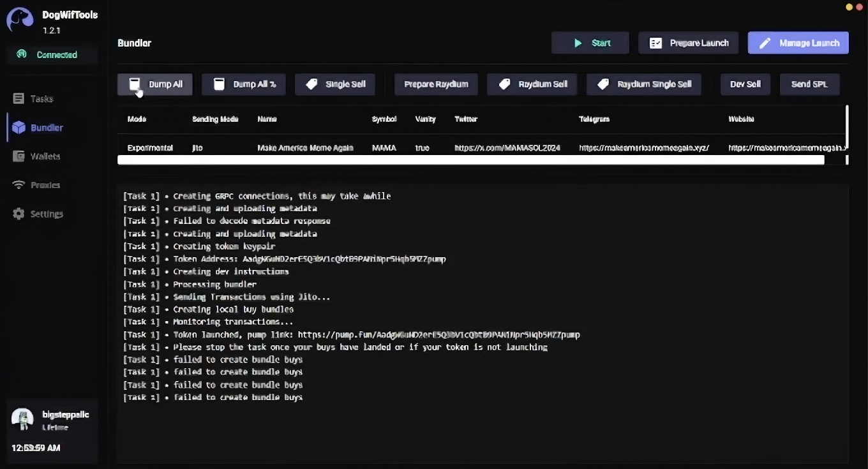The width and height of the screenshot is (868, 469).
Task: Click the Proxies wifi icon in sidebar
Action: pyautogui.click(x=19, y=184)
